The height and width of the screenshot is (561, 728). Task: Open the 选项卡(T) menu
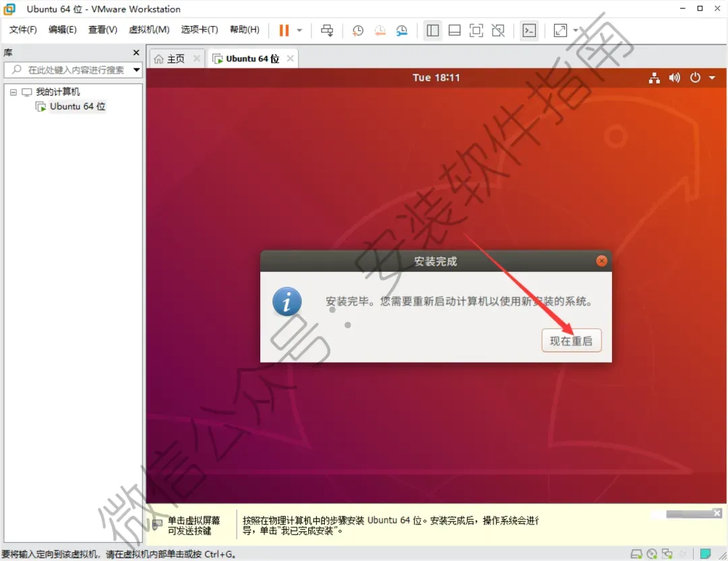pyautogui.click(x=199, y=30)
